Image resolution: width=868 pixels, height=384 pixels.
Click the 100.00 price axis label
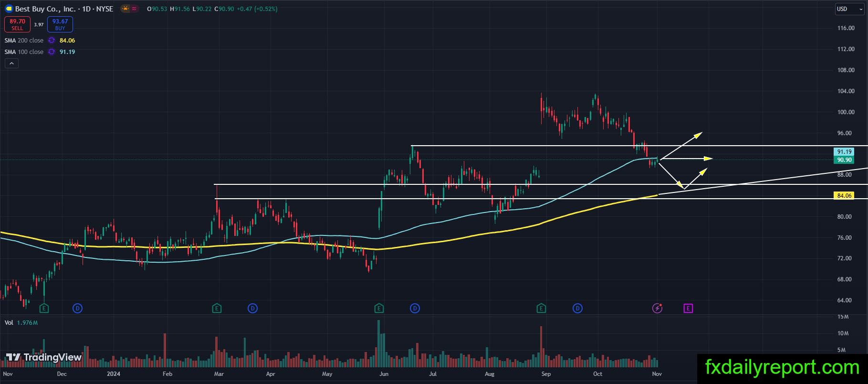pyautogui.click(x=846, y=112)
